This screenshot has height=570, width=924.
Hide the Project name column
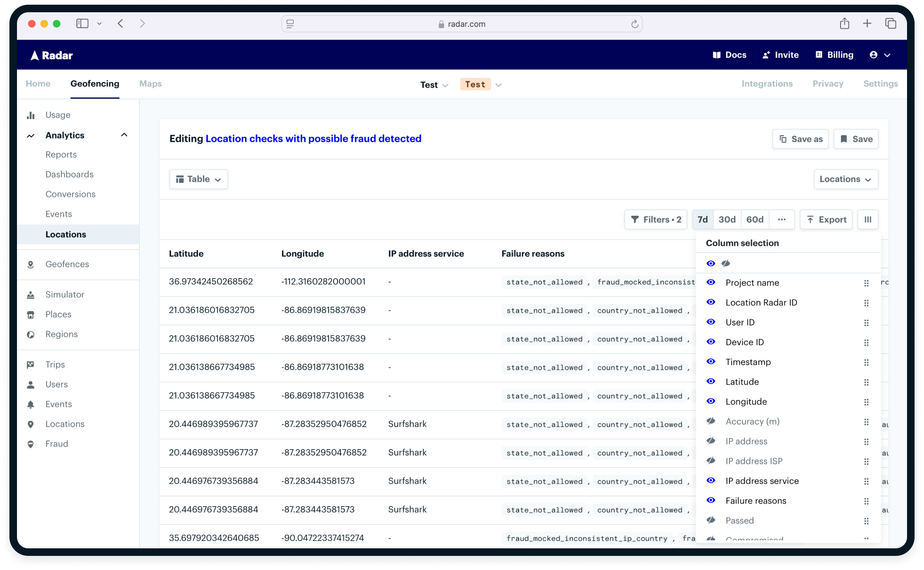coord(711,283)
